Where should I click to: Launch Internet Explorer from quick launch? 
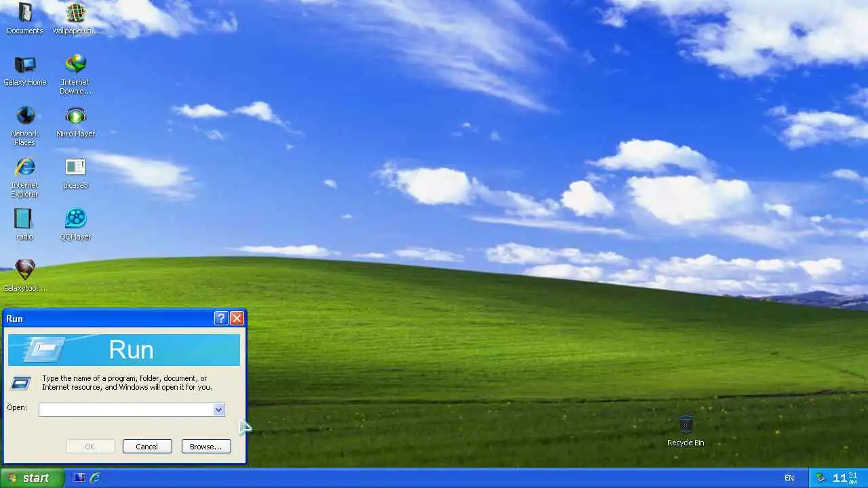click(96, 478)
